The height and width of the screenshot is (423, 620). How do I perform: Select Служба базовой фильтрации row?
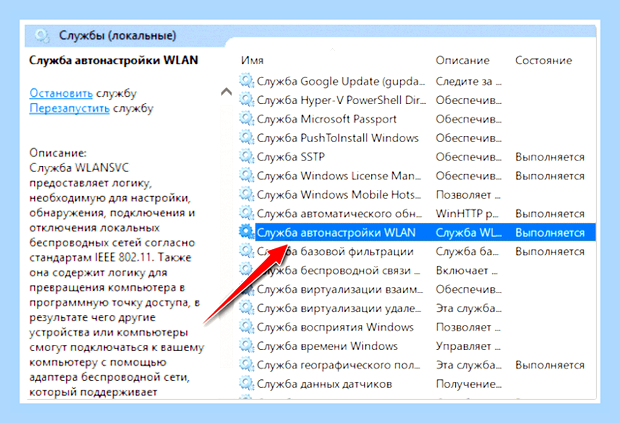417,251
